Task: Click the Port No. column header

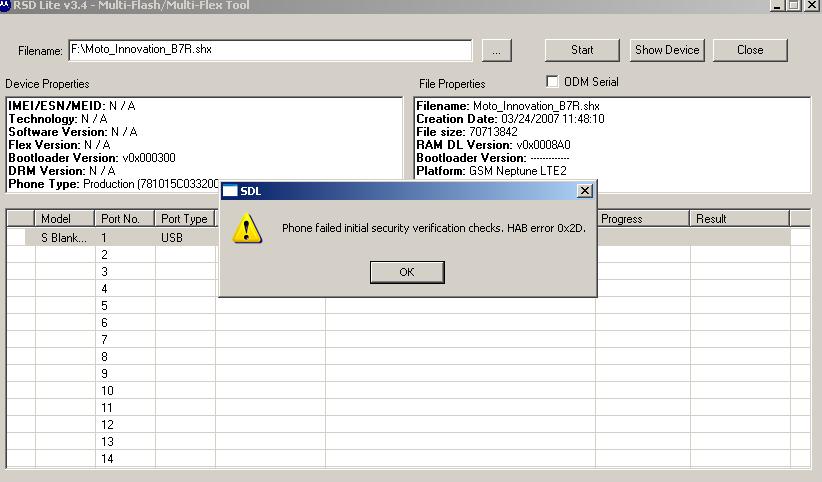Action: [x=125, y=219]
